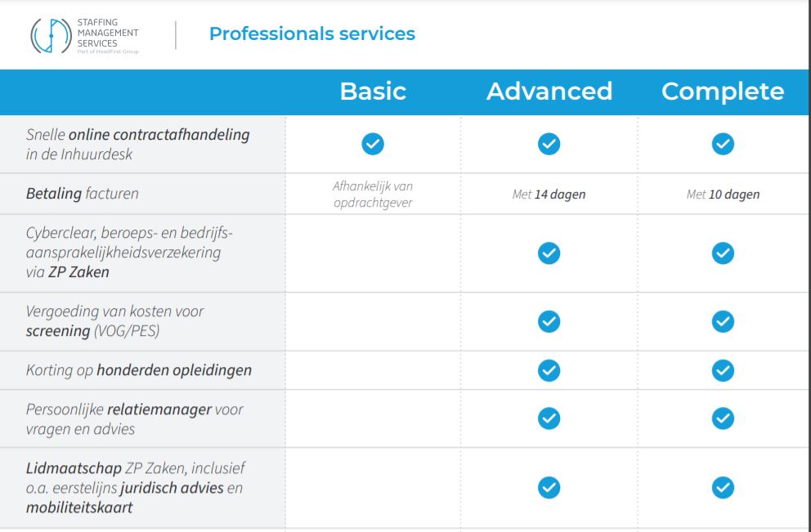
Task: Click Complete checkmark for honderden opleidingen
Action: tap(723, 370)
